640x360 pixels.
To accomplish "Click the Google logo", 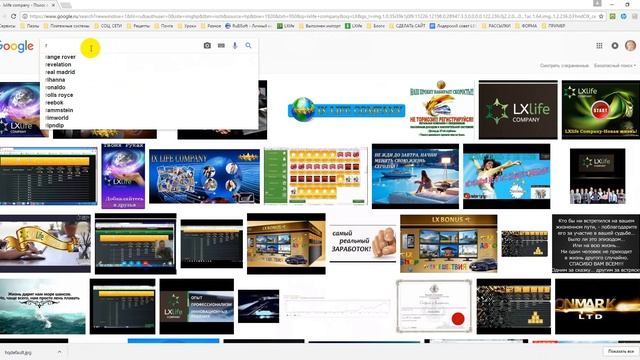I will pos(16,46).
